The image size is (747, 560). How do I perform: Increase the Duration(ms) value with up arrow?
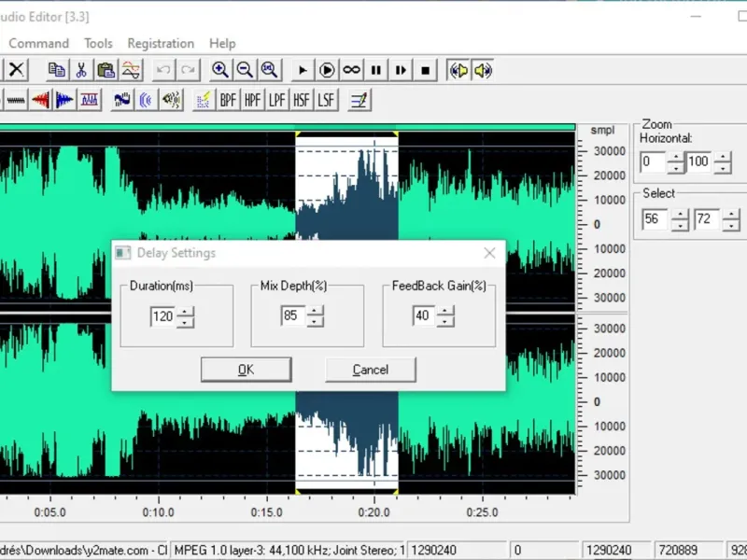[x=186, y=312]
